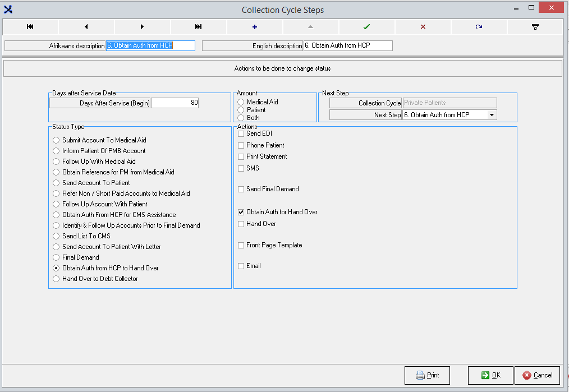Go to first record in navigator
Screen dimensions: 569x392
point(30,26)
